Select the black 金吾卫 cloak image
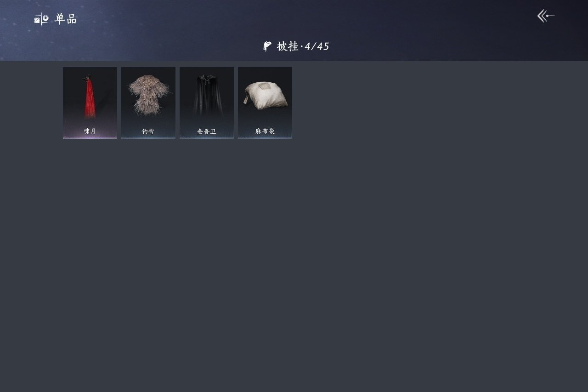 click(x=207, y=95)
